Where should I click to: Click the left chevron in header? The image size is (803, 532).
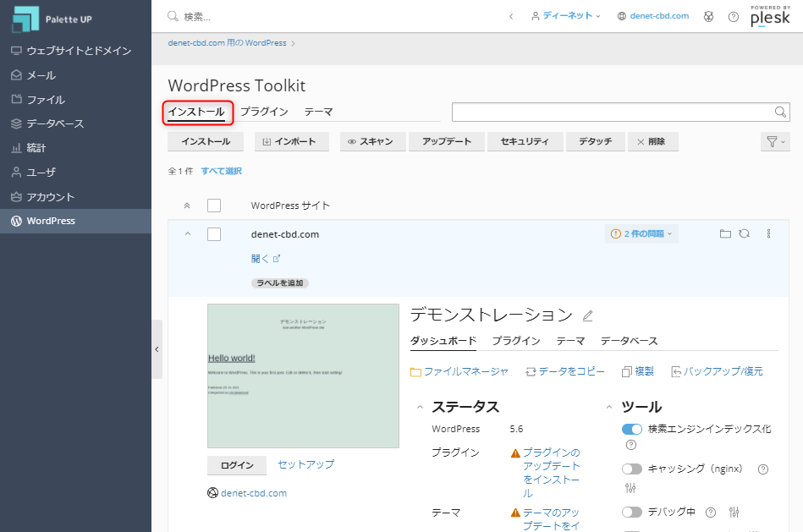click(x=511, y=16)
